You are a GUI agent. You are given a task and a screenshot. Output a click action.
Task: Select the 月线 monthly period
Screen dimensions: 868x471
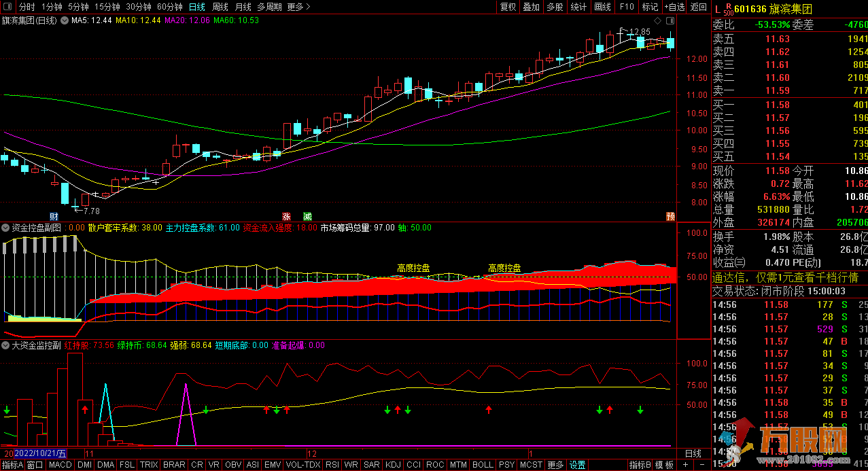click(x=243, y=7)
